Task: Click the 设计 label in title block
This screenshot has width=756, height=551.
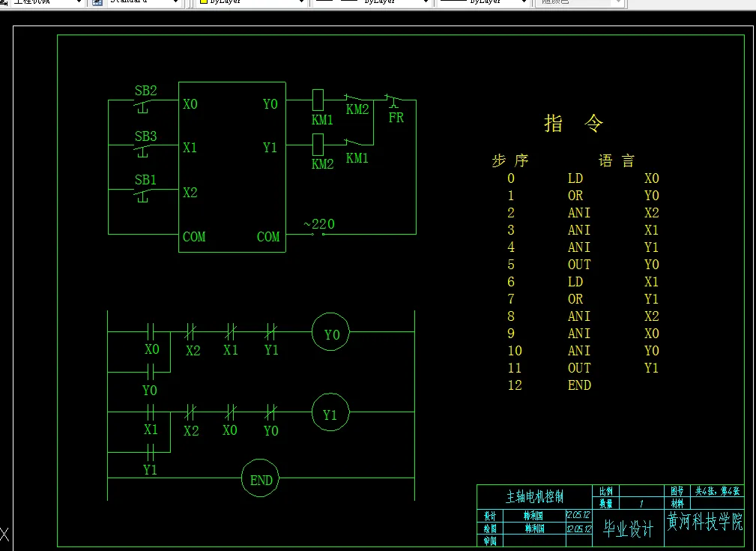Action: point(490,517)
